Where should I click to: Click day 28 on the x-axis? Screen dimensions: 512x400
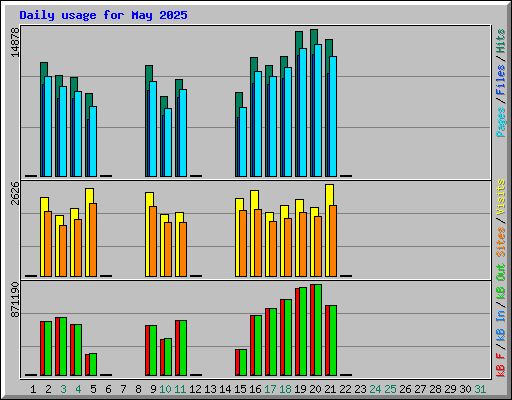pyautogui.click(x=435, y=389)
